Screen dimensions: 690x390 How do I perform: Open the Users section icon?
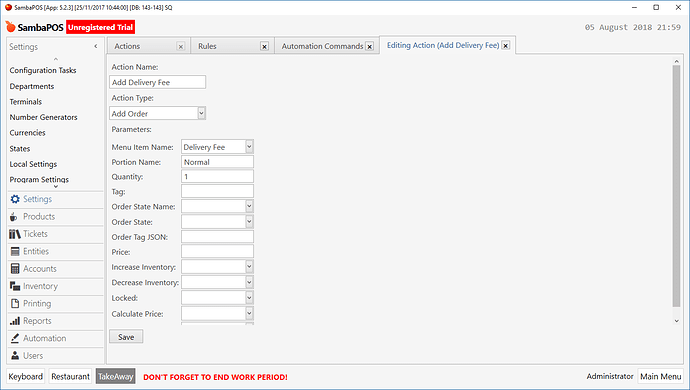15,355
